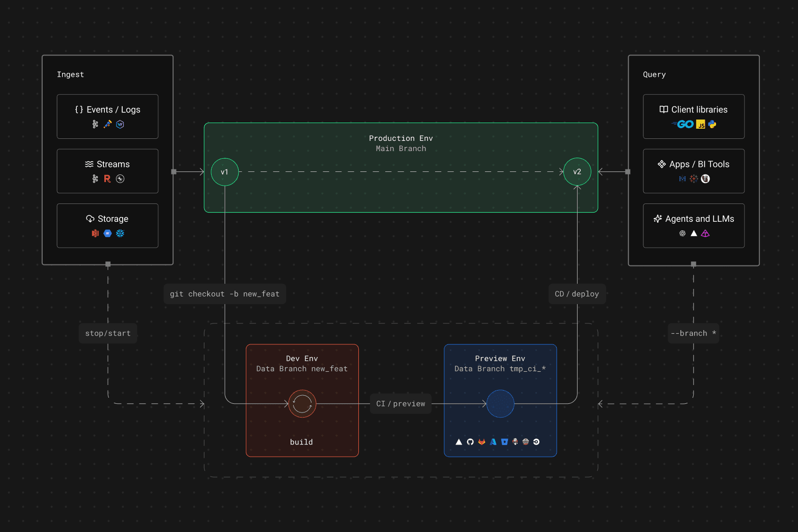
Task: Click the GitLab fox logo
Action: 481,442
